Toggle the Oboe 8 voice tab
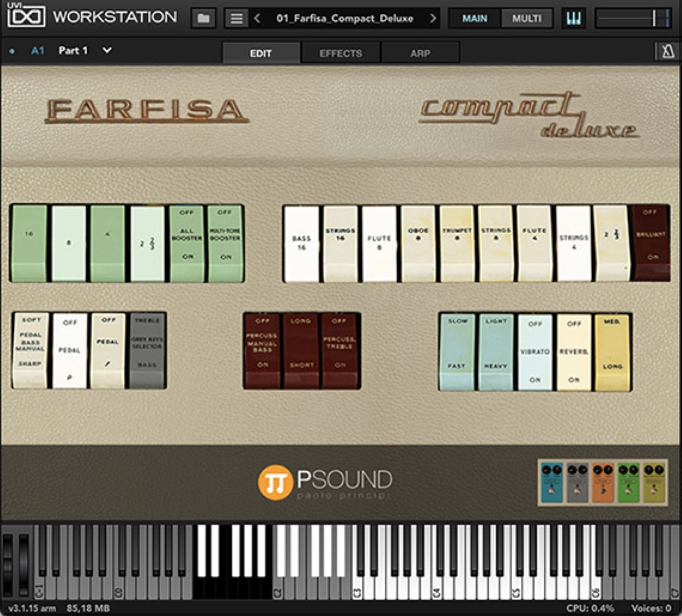 point(418,244)
